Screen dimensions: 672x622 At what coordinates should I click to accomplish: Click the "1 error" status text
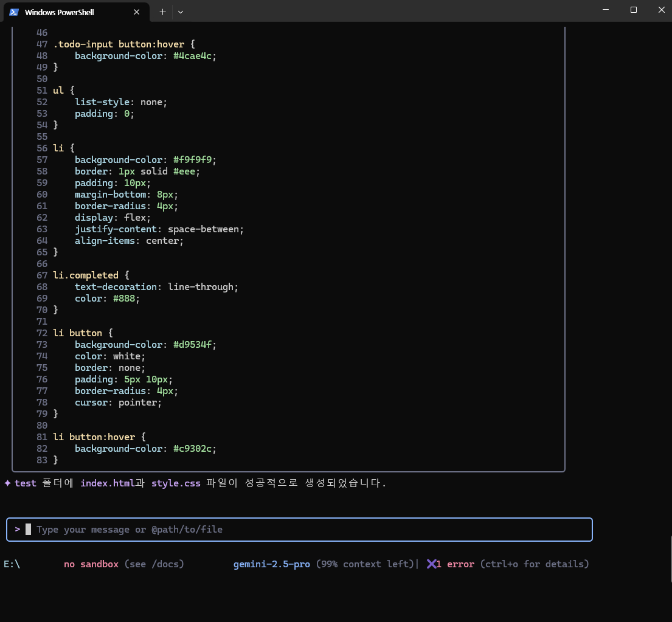click(x=455, y=564)
